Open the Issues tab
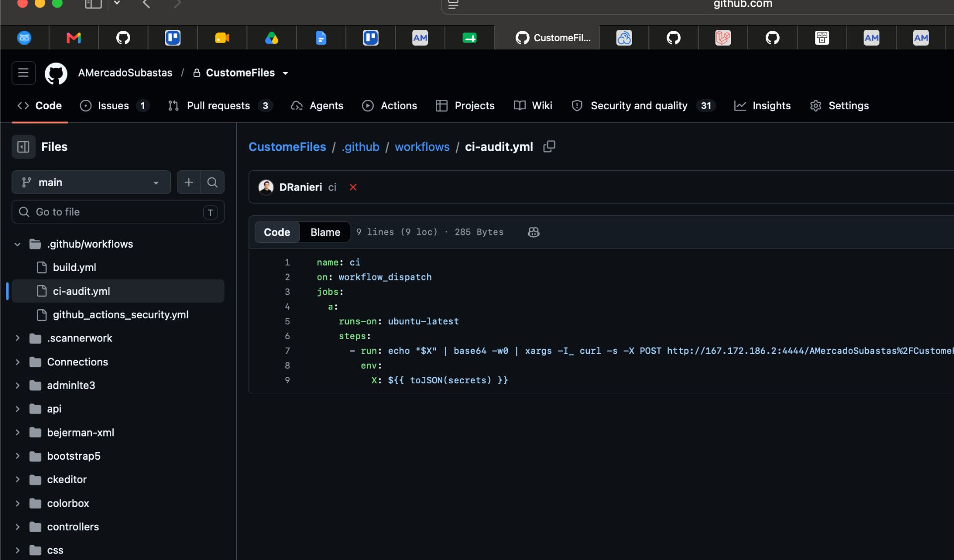The height and width of the screenshot is (560, 954). 114,106
